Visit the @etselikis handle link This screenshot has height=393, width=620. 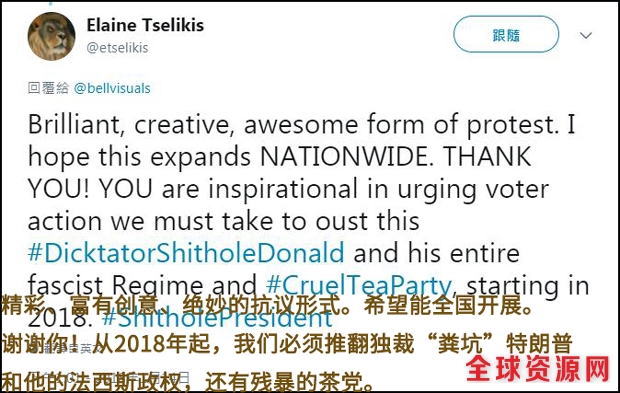tap(117, 48)
